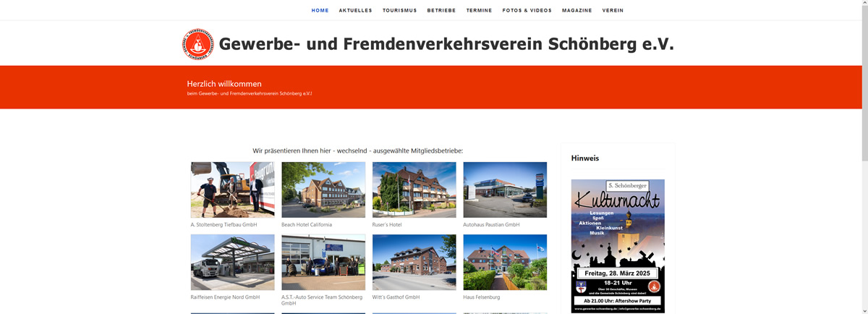Open the Autohaus Paustian GmbH photo
Screen dimensions: 868x314
[x=505, y=190]
